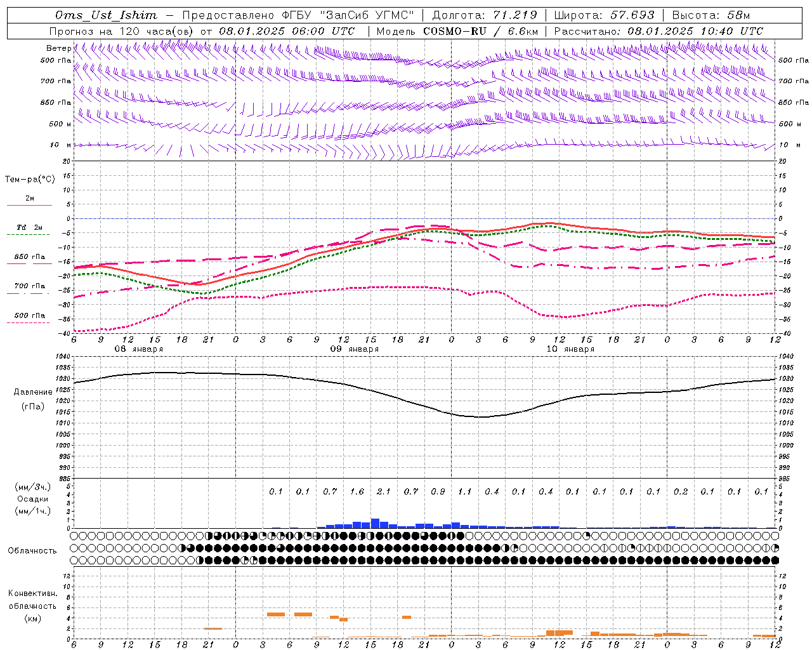Click the forecast start time 08.01.2025 06:00 UTC

tap(287, 31)
